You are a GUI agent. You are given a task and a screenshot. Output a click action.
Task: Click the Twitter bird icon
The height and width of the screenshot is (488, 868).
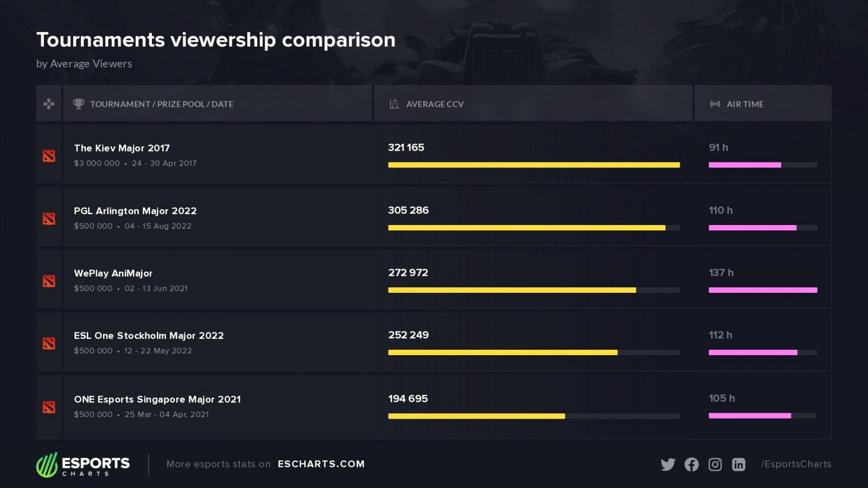[x=668, y=464]
